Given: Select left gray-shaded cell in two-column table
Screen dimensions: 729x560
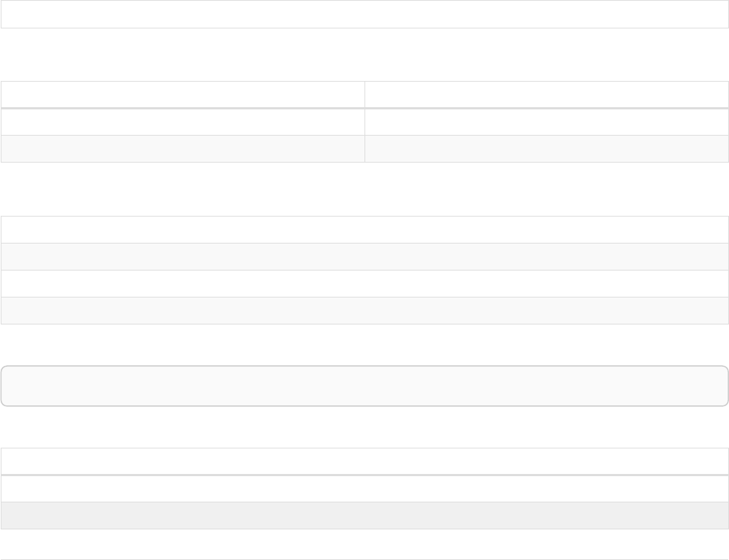Looking at the screenshot, I should pyautogui.click(x=182, y=148).
